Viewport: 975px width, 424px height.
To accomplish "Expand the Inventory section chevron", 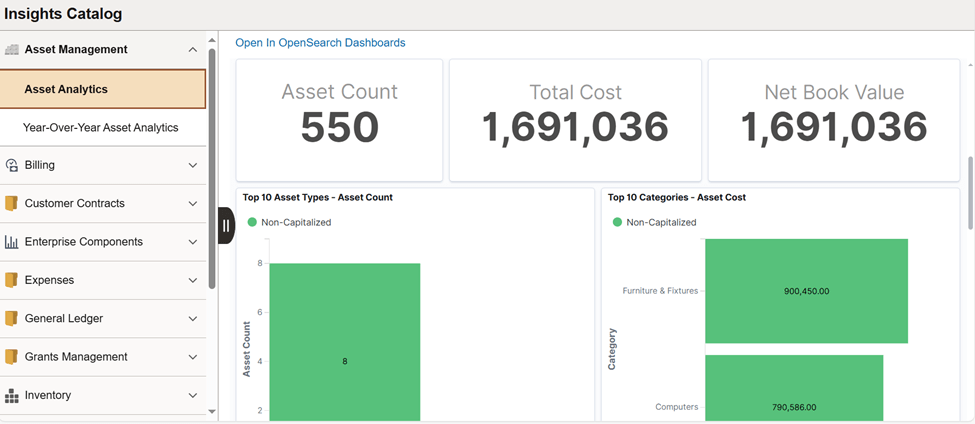I will click(x=193, y=395).
